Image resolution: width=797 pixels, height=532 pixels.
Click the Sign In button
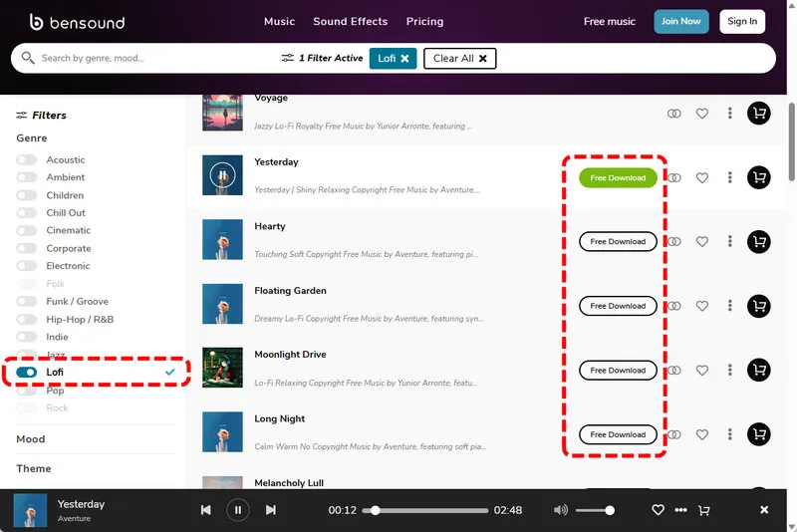[742, 21]
